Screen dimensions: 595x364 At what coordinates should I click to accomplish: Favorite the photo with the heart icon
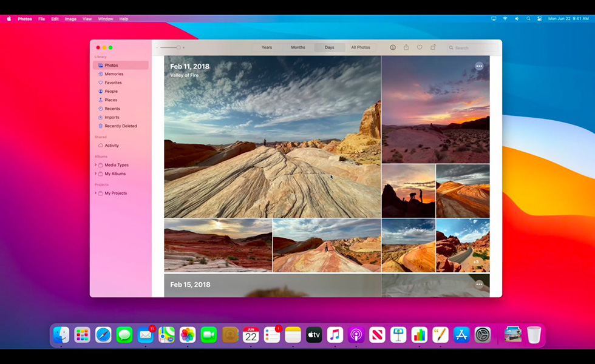[x=420, y=47]
